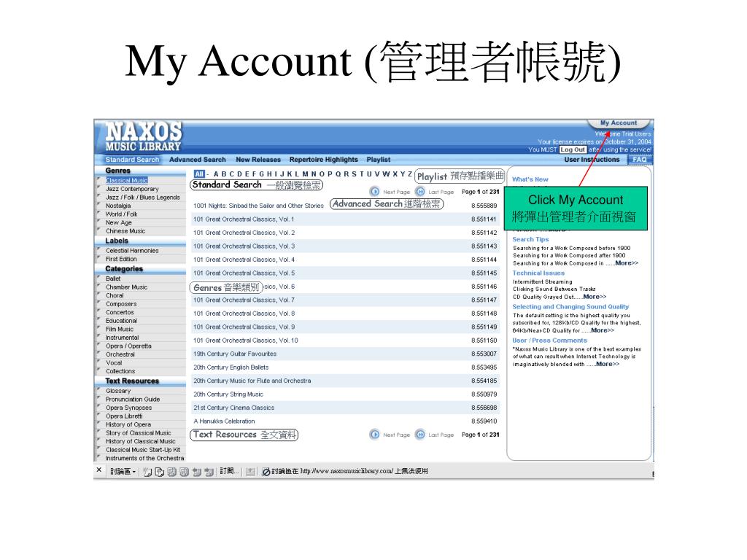Select Jazz Contemporary genre
747x560 pixels.
(x=132, y=189)
